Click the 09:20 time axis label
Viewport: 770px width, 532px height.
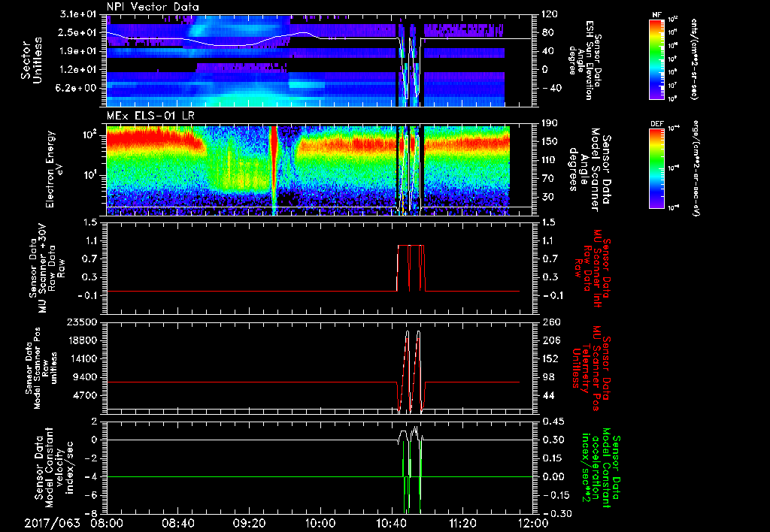click(x=249, y=522)
